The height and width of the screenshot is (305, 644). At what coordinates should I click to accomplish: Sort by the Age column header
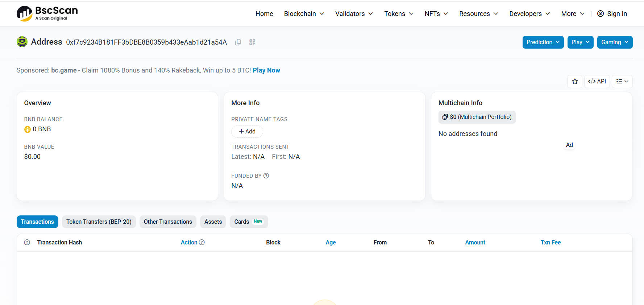(331, 243)
